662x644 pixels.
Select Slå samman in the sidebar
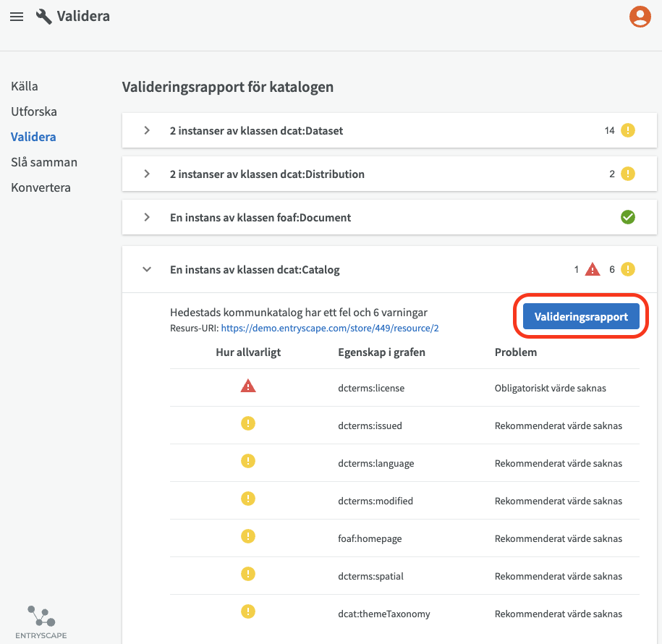[44, 162]
